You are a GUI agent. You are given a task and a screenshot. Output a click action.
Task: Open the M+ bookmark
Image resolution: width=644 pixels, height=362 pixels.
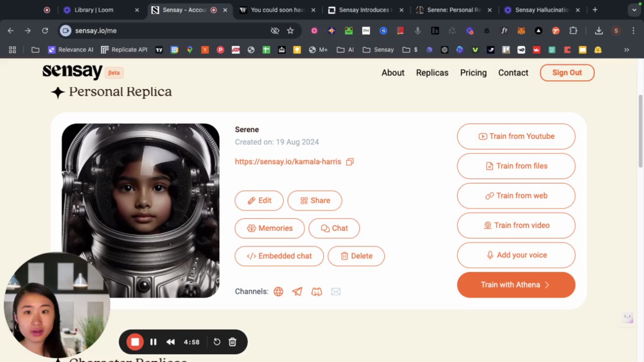pos(318,50)
